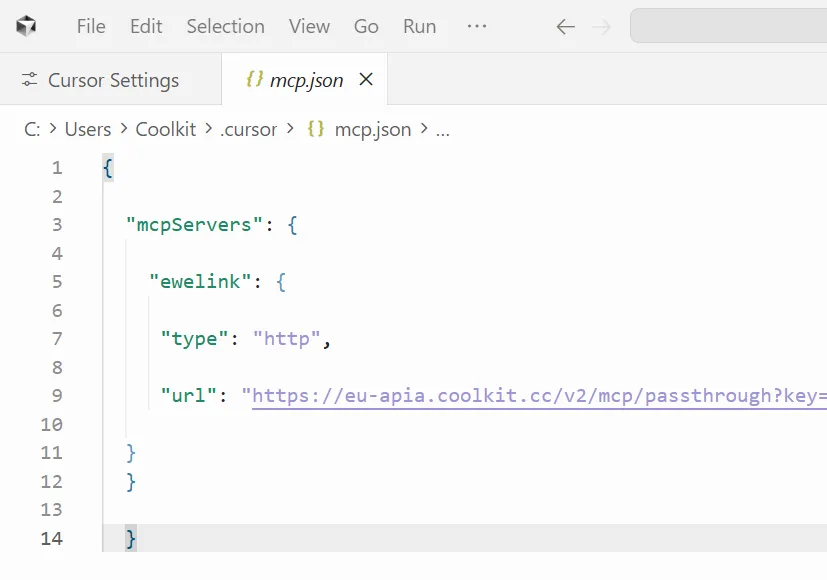This screenshot has width=827, height=580.
Task: Navigate forward with the right arrow
Action: (601, 27)
